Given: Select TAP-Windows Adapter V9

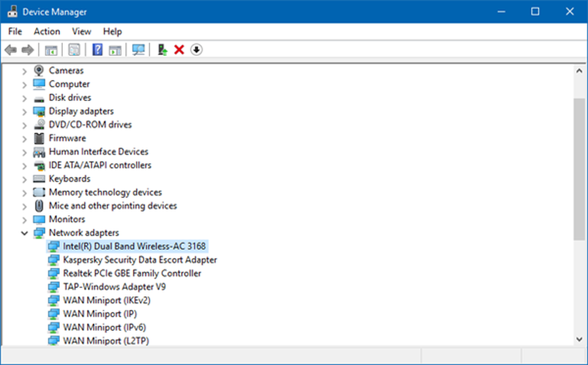Looking at the screenshot, I should (x=114, y=287).
